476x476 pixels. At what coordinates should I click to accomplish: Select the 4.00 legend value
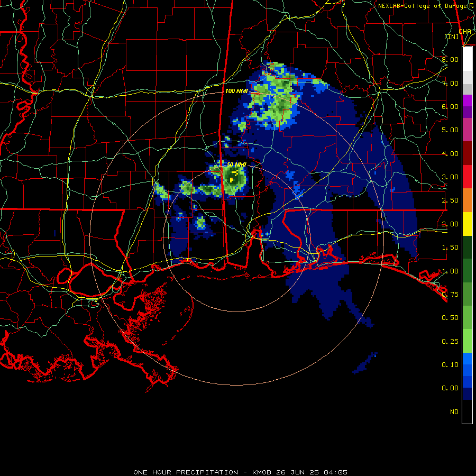tap(450, 153)
